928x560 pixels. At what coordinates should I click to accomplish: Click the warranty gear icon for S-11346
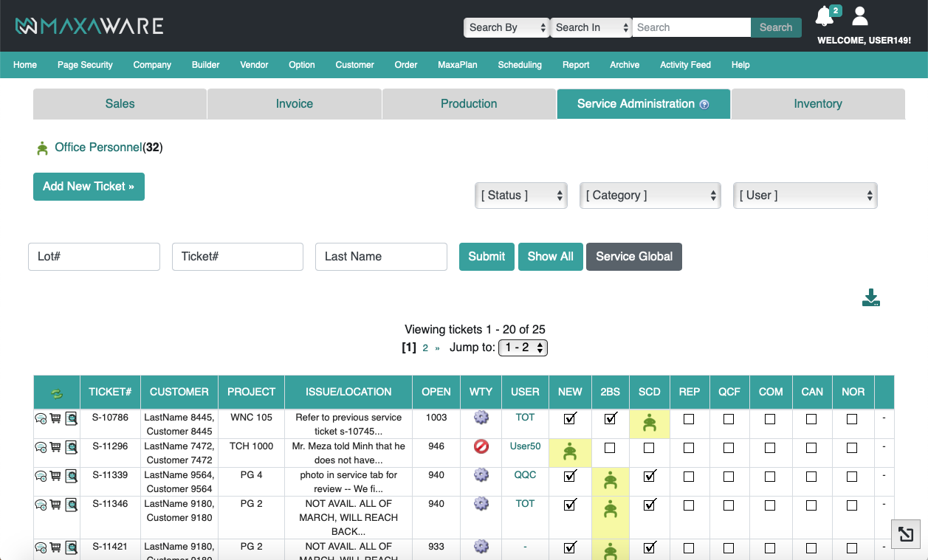coord(481,504)
